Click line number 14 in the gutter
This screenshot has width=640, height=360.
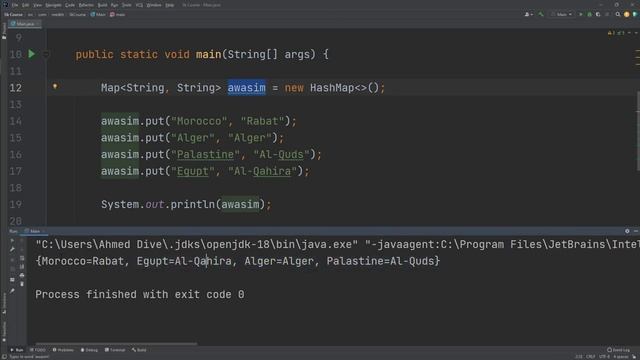[16, 121]
